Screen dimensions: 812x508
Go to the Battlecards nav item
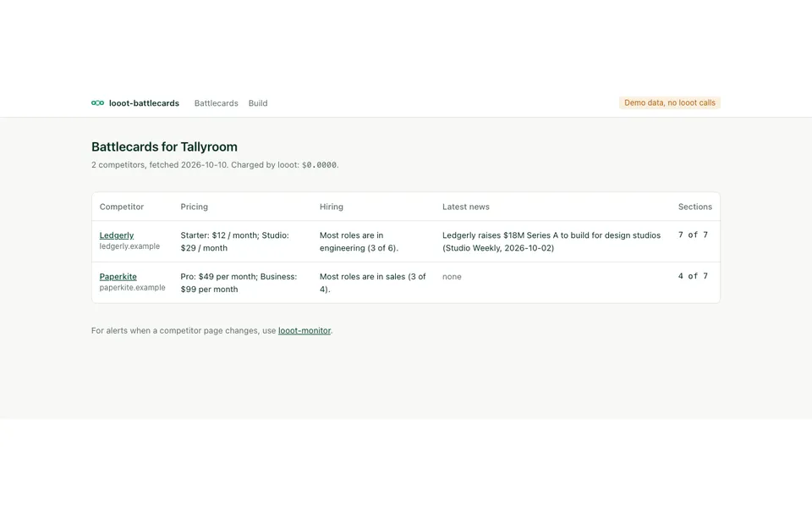(x=216, y=103)
